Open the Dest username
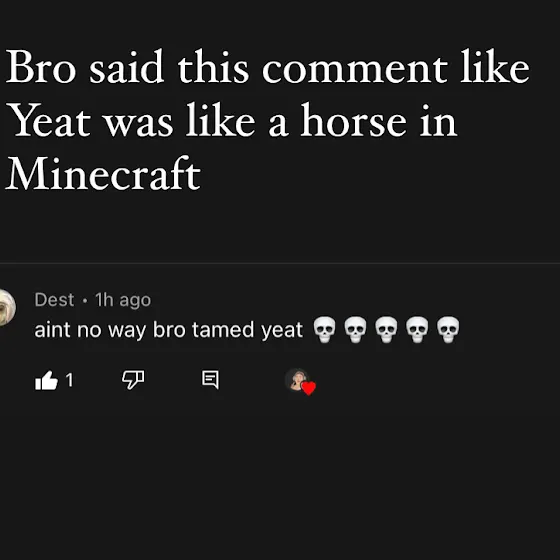 point(54,299)
